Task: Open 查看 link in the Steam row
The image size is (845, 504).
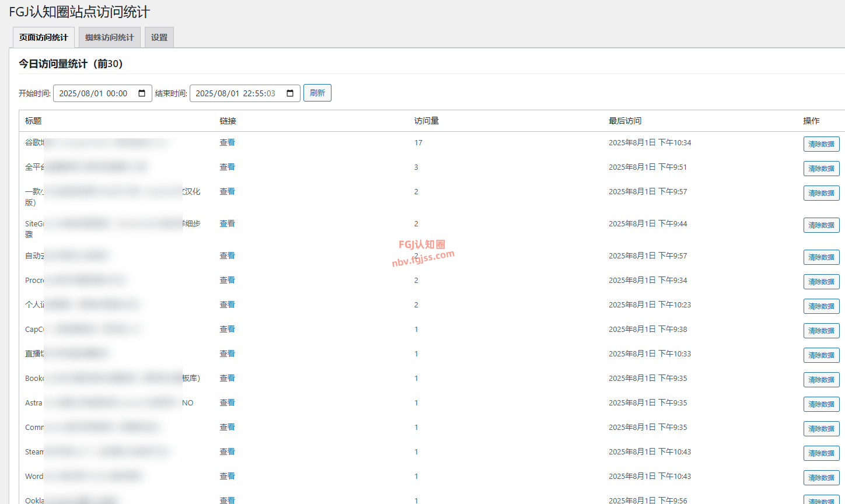Action: click(x=227, y=452)
